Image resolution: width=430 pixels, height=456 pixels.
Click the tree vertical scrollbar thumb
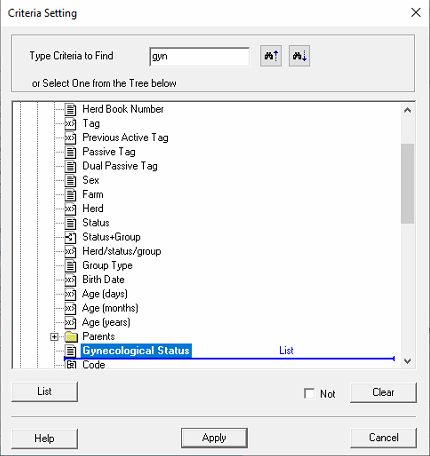coord(407,183)
